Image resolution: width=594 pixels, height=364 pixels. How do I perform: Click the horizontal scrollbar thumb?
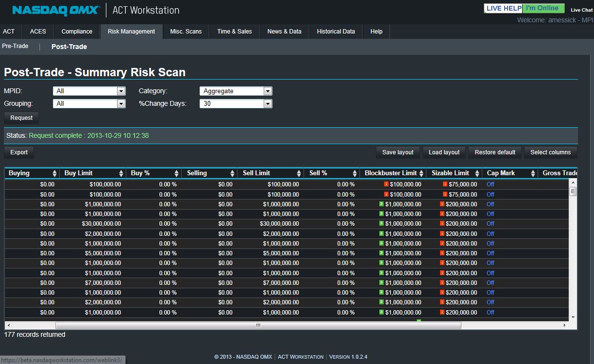point(258,325)
